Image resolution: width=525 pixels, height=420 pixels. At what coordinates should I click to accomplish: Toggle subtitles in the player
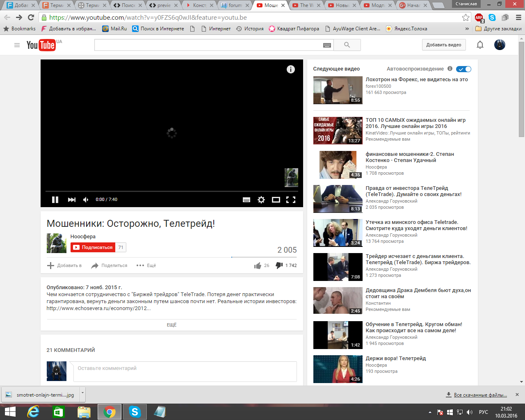click(x=247, y=200)
